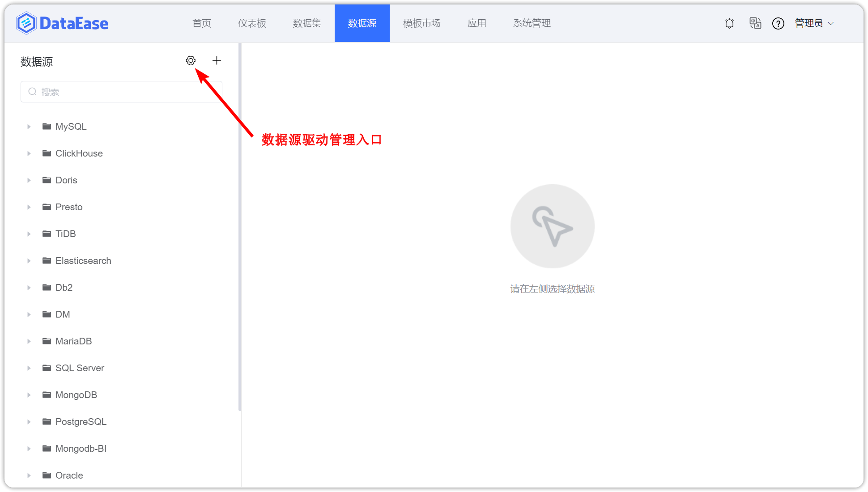This screenshot has height=492, width=868.
Task: Open the 数据集 navigation item
Action: (x=307, y=23)
